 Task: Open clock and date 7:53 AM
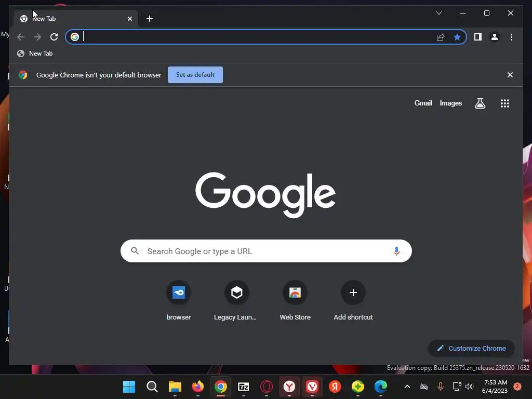click(x=495, y=387)
